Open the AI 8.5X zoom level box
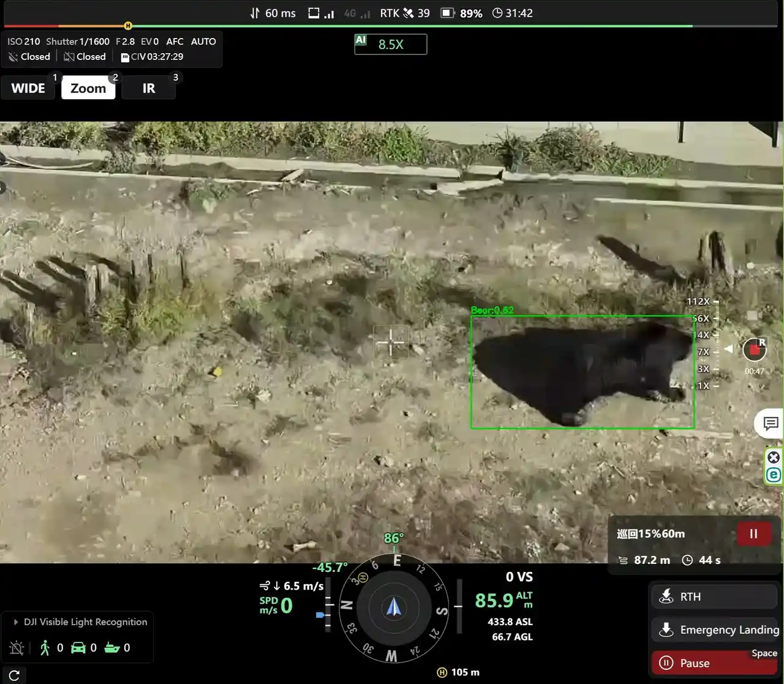 tap(390, 45)
